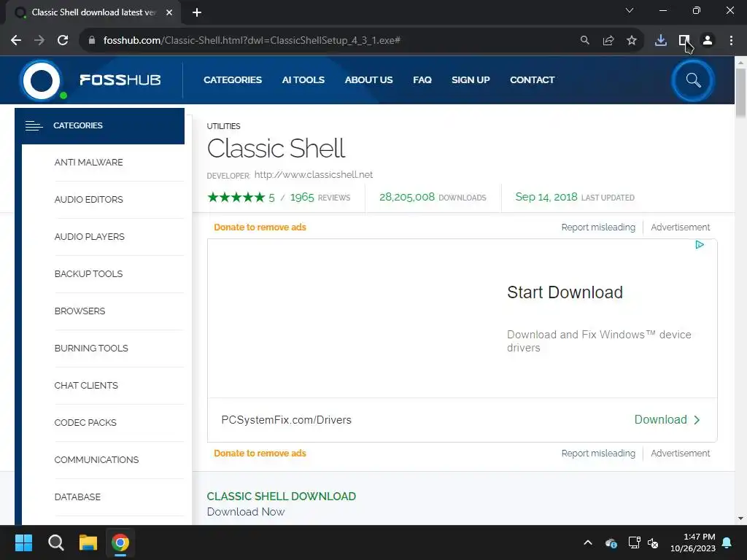The height and width of the screenshot is (560, 747).
Task: Select the Classic Shell download tab
Action: [93, 12]
